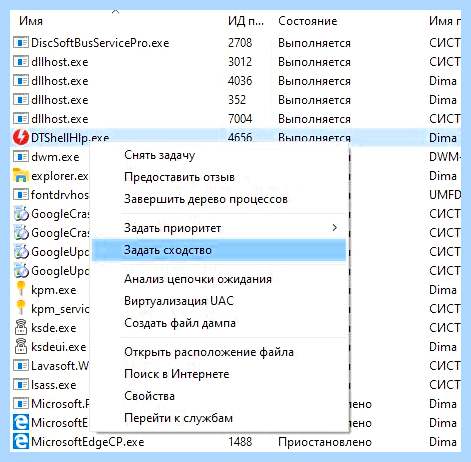This screenshot has width=471, height=462.
Task: Select 'Завершить дерево процессов'
Action: click(220, 199)
